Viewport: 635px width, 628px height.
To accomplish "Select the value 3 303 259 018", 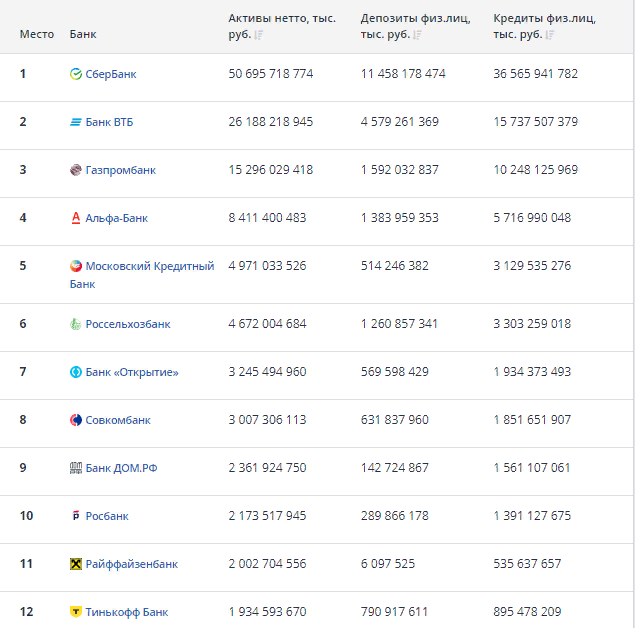I will 532,324.
